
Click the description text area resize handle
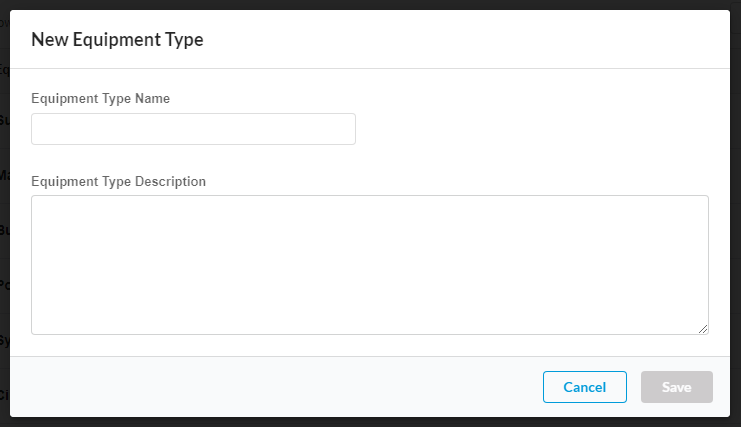point(703,328)
